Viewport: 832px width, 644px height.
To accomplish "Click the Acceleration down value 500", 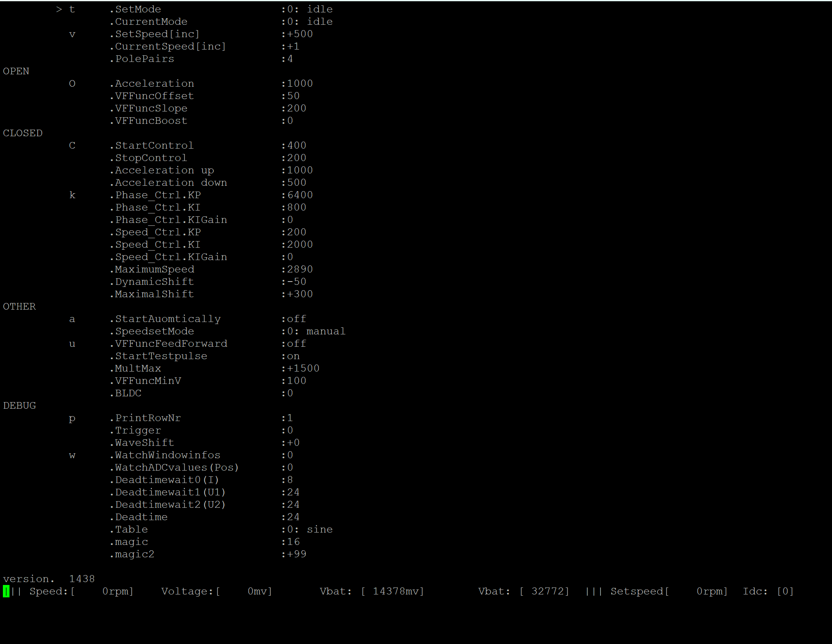I will [296, 182].
